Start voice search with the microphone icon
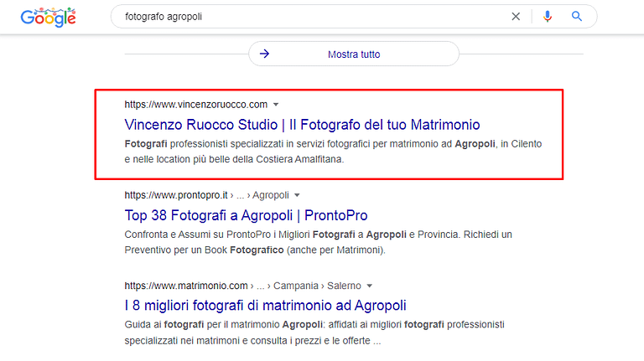 [x=547, y=17]
